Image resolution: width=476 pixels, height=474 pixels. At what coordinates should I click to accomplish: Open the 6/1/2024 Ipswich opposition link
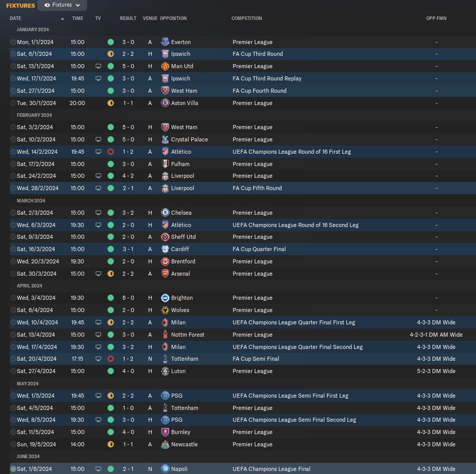point(181,54)
